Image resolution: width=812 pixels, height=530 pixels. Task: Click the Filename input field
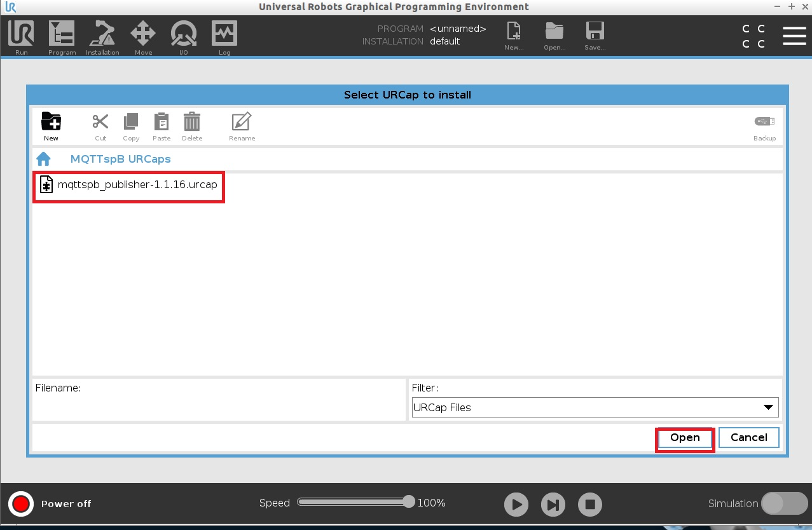pos(219,407)
